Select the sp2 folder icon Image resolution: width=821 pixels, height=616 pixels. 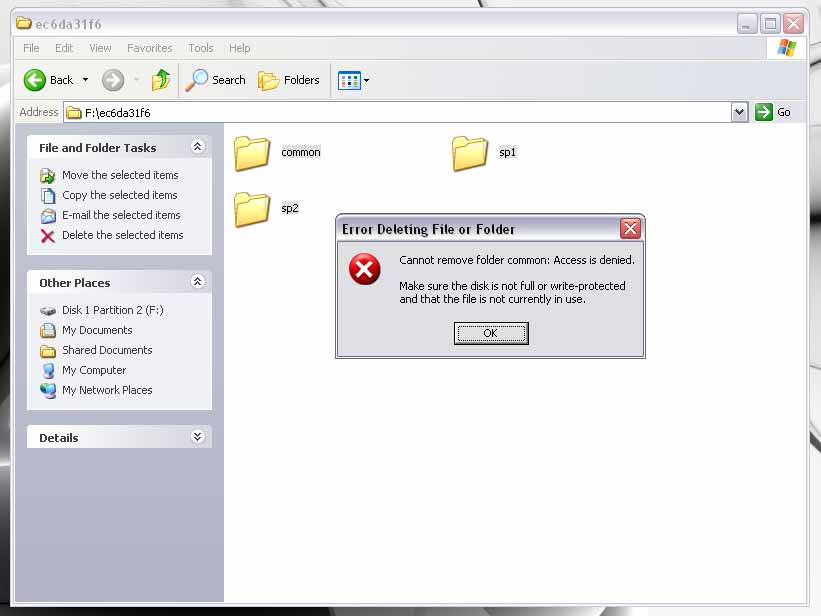tap(252, 209)
